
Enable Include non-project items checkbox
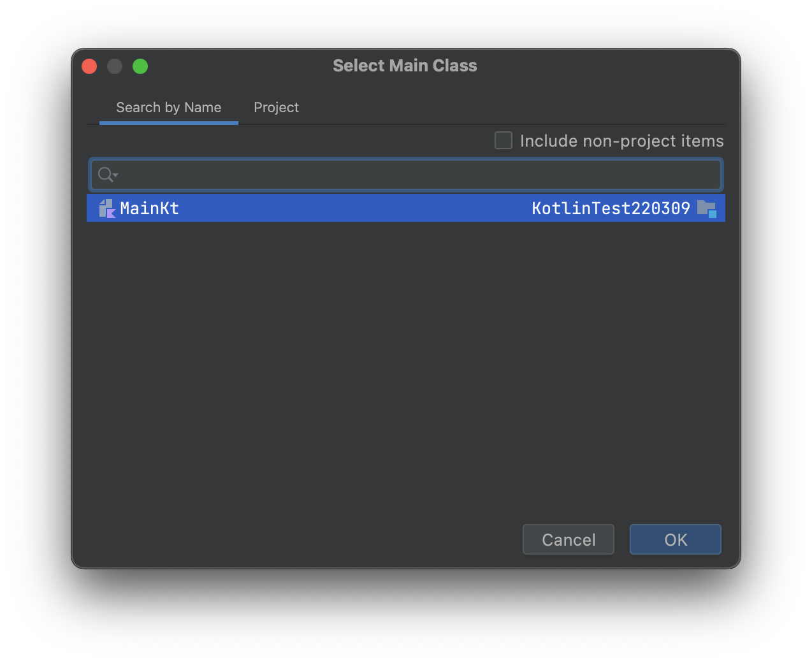click(x=504, y=140)
